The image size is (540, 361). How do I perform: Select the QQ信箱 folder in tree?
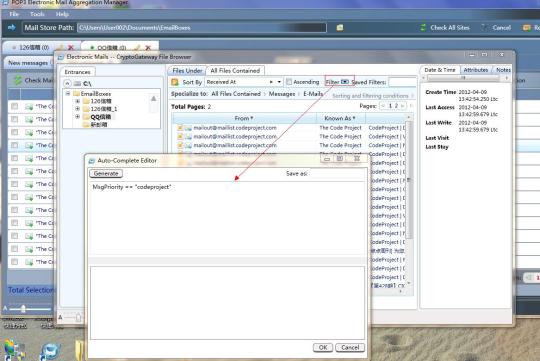101,117
